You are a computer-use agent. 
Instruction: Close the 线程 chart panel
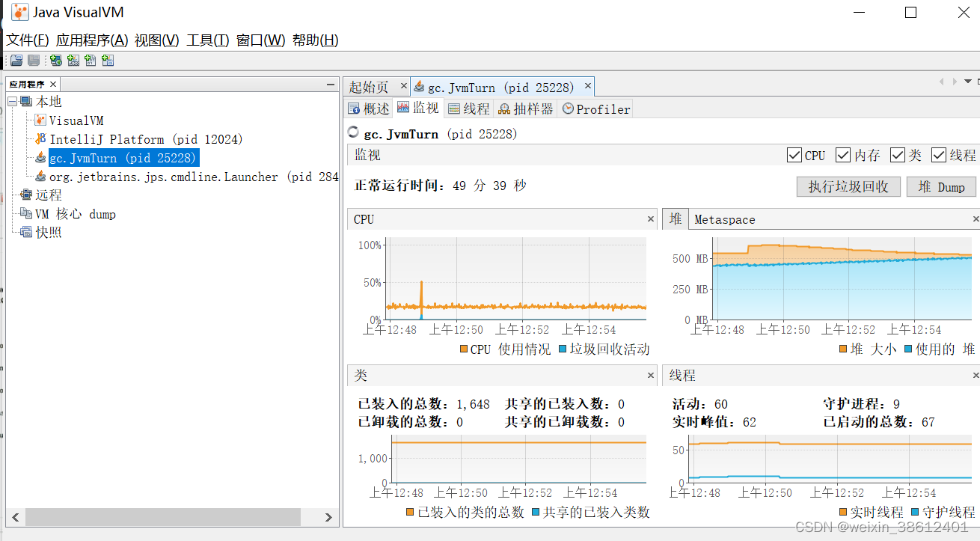(x=976, y=375)
